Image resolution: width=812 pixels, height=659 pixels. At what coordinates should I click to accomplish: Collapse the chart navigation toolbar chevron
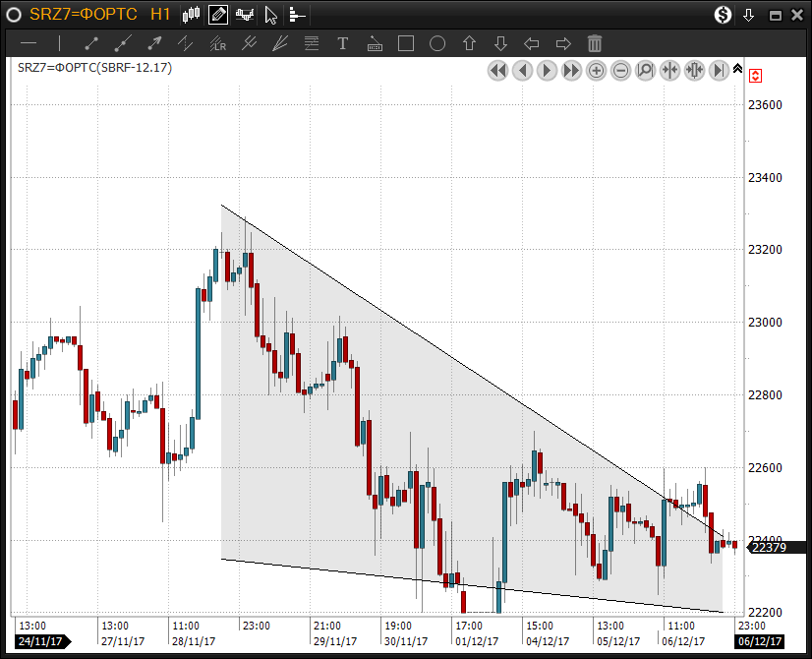[737, 68]
